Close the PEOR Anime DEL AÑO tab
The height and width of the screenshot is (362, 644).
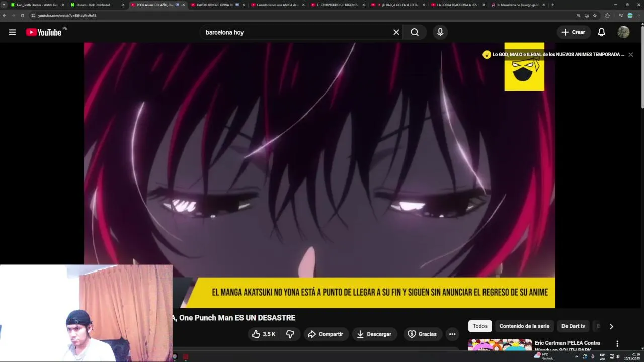click(183, 5)
